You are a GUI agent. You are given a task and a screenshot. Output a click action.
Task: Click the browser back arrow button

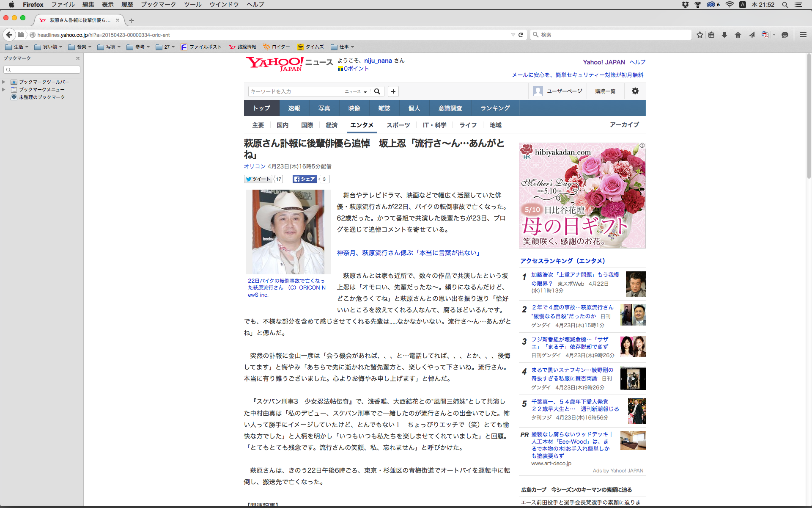pos(9,35)
